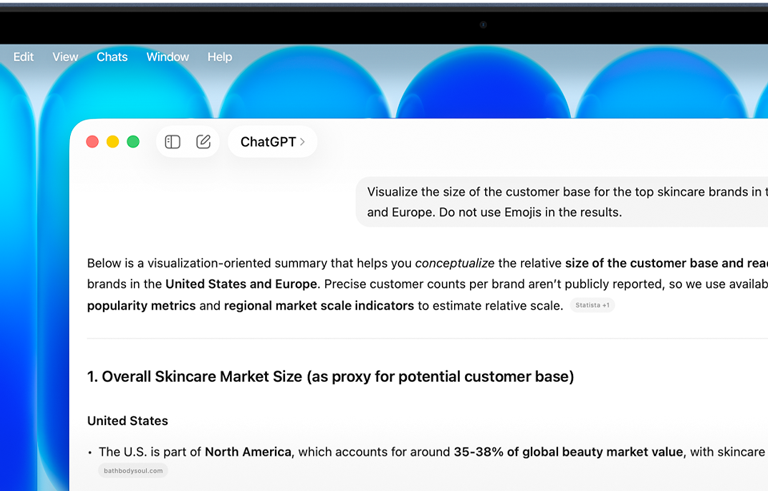Click the bold 'popularity metrics' text
The height and width of the screenshot is (491, 768).
(x=141, y=306)
